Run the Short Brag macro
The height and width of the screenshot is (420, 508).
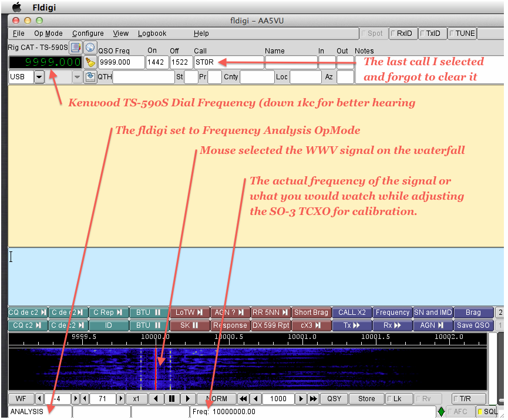311,313
